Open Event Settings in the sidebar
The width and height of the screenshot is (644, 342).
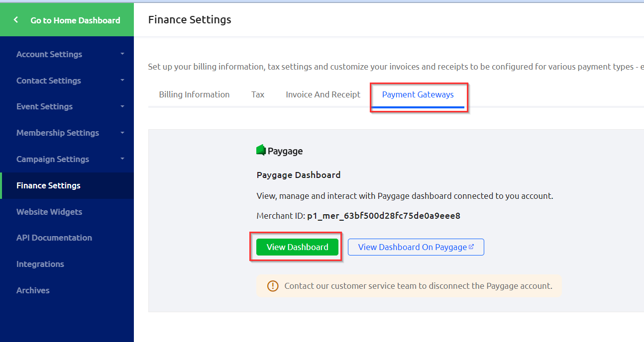67,106
